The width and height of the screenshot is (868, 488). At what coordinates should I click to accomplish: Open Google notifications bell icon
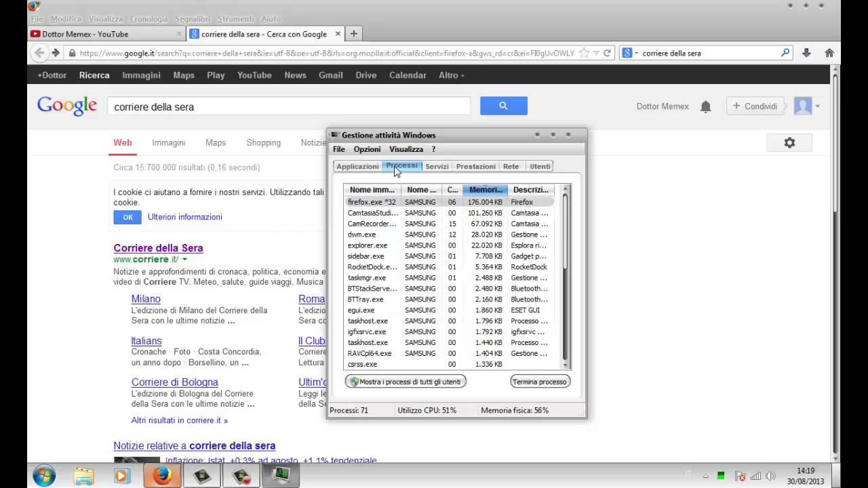(x=705, y=106)
